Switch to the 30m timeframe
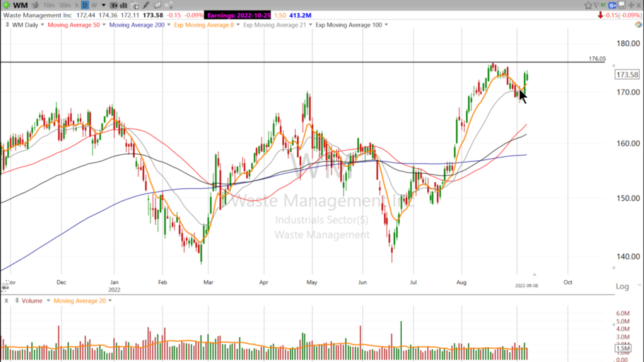 65,5
